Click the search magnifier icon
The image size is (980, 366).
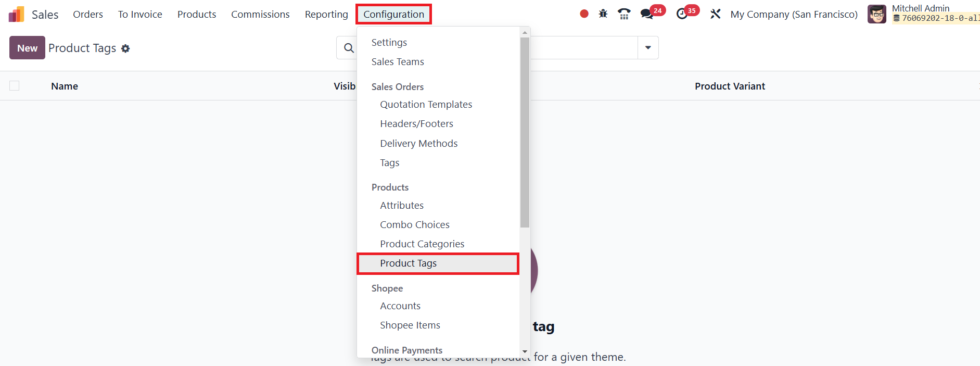click(x=349, y=48)
